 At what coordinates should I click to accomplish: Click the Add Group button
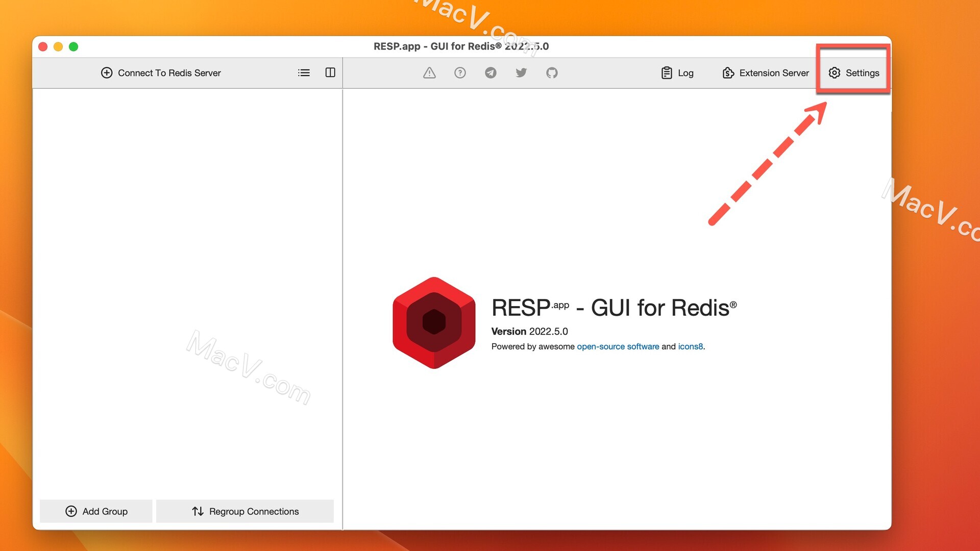[x=97, y=511]
